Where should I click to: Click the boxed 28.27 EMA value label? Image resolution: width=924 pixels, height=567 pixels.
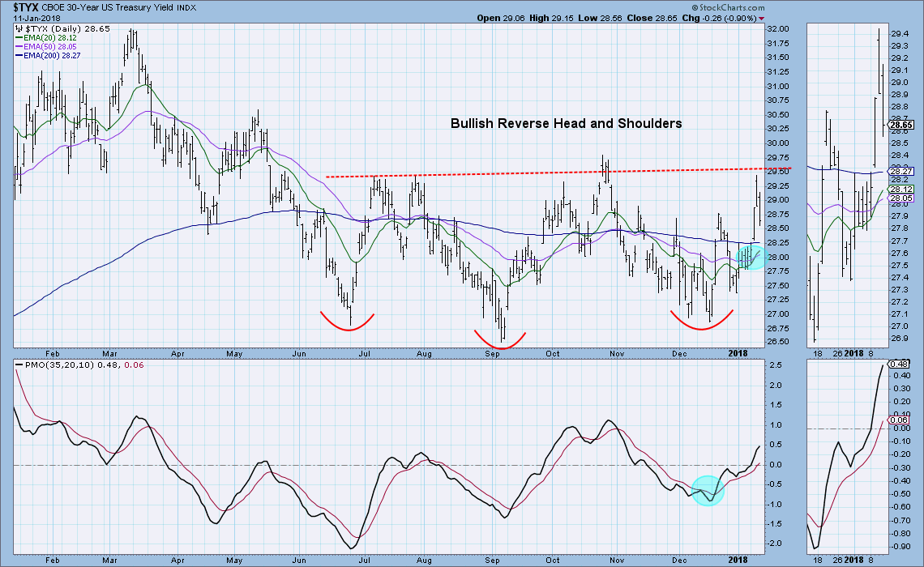point(901,172)
